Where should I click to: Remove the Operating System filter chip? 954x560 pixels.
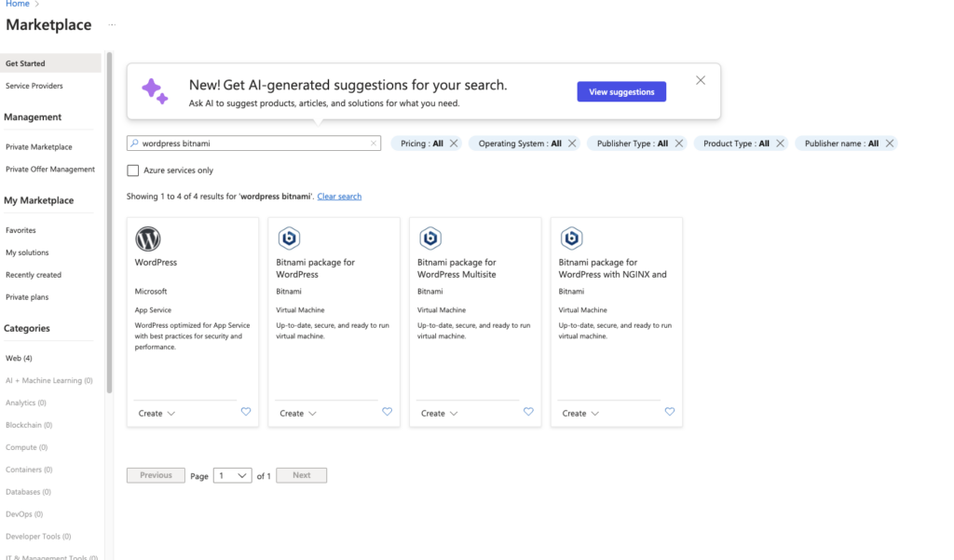pyautogui.click(x=572, y=143)
